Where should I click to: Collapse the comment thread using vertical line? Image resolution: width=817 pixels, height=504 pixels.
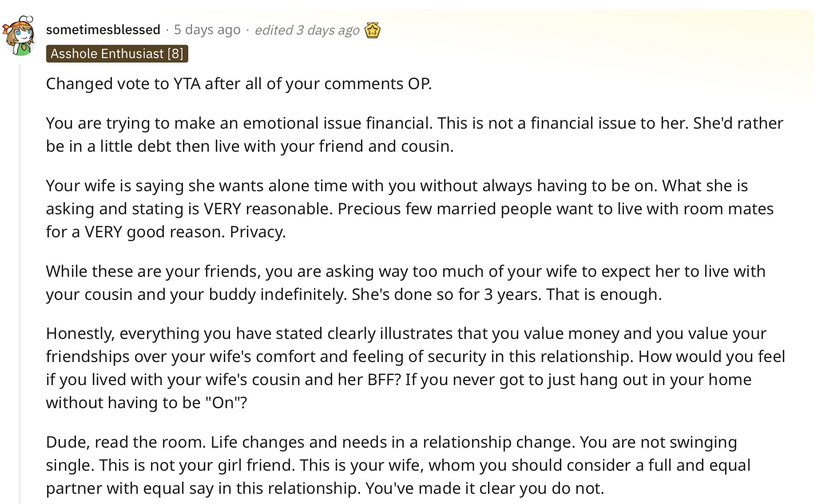point(20,284)
